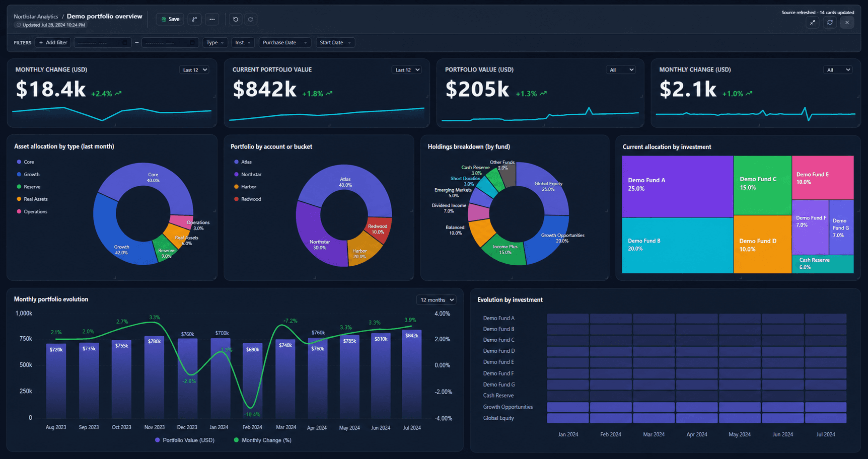
Task: Set the end date range filter field
Action: coord(170,43)
